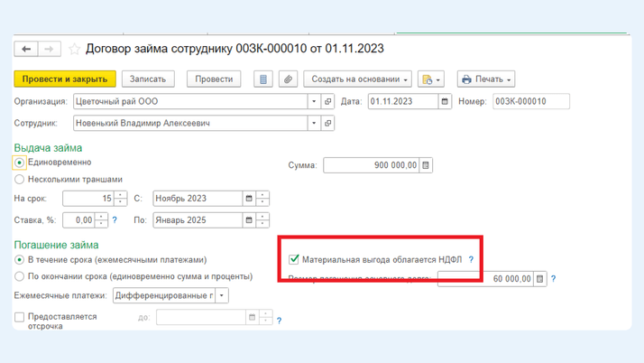Open the Печать dropdown menu
The width and height of the screenshot is (644, 363).
click(x=486, y=79)
